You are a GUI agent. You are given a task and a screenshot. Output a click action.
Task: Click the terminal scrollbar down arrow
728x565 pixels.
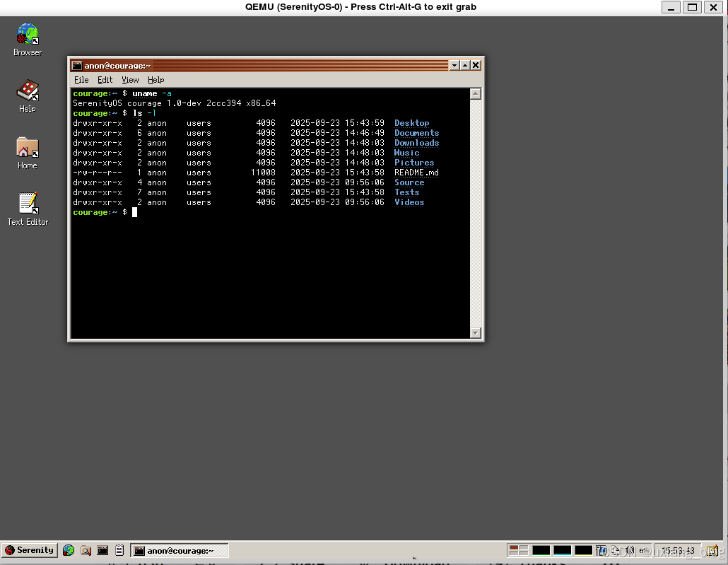475,332
